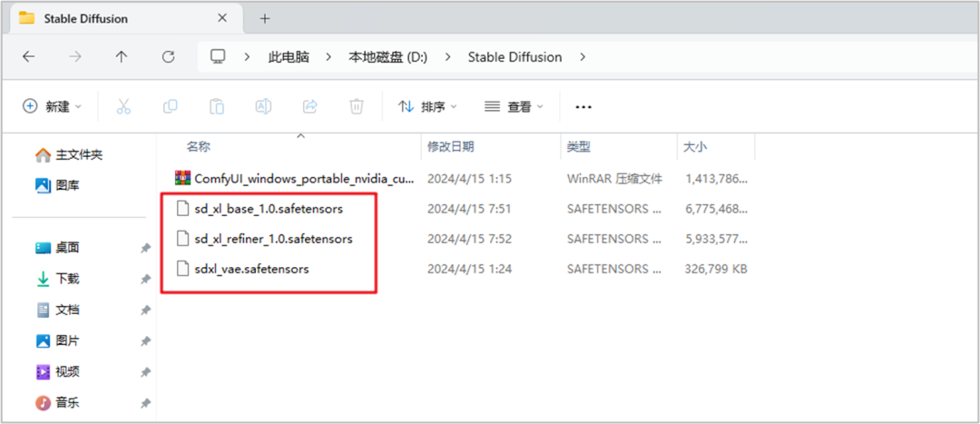This screenshot has height=424, width=980.
Task: Click the file icon of sd_xl_base_1.0.safetensors
Action: click(181, 209)
